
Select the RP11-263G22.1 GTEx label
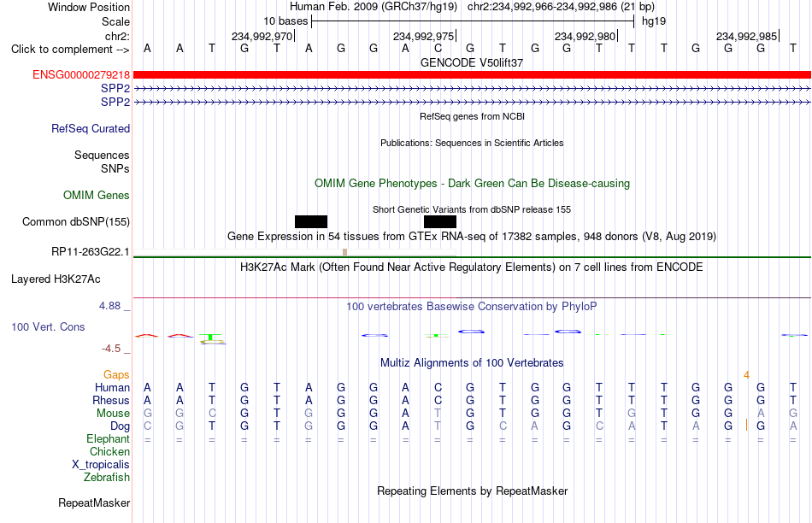click(x=90, y=251)
